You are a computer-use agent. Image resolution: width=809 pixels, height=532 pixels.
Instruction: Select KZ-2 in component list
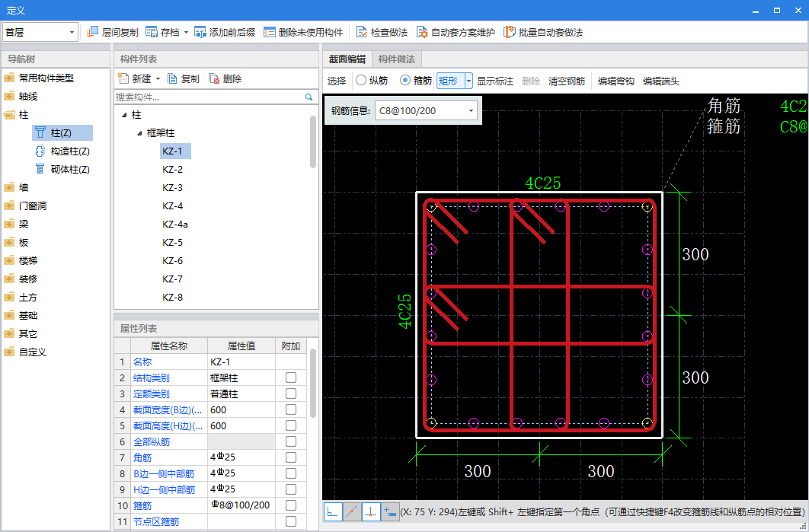tap(172, 170)
